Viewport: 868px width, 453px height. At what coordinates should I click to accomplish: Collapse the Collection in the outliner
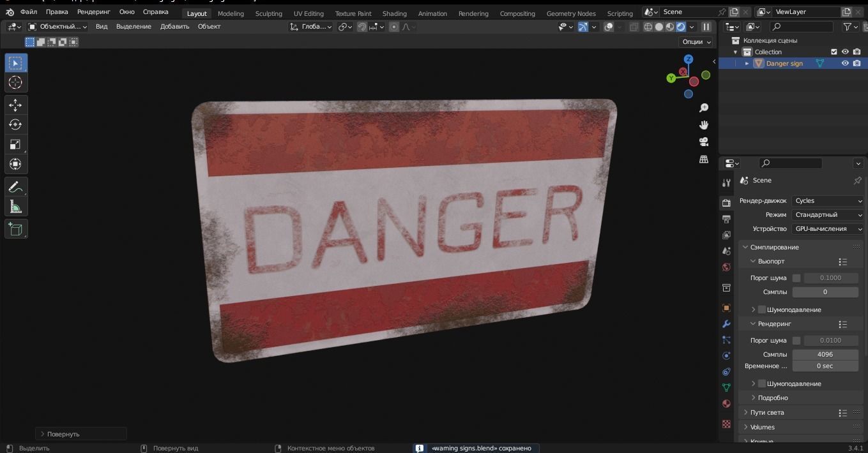point(735,52)
